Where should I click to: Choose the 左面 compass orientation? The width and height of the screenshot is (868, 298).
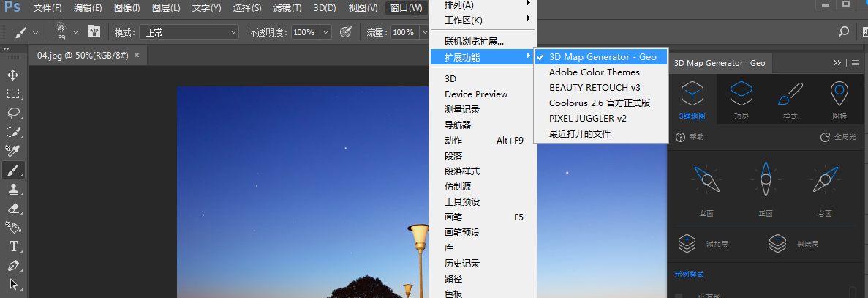click(706, 190)
